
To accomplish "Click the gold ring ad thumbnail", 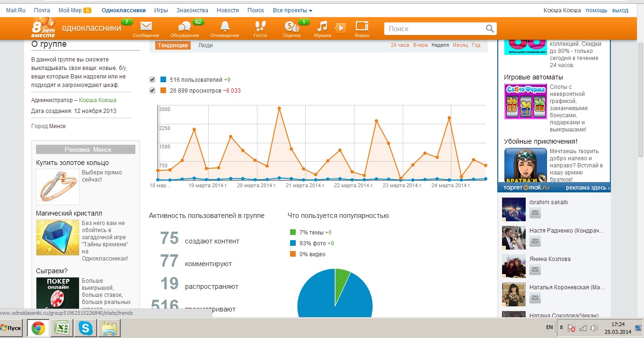I will 57,187.
